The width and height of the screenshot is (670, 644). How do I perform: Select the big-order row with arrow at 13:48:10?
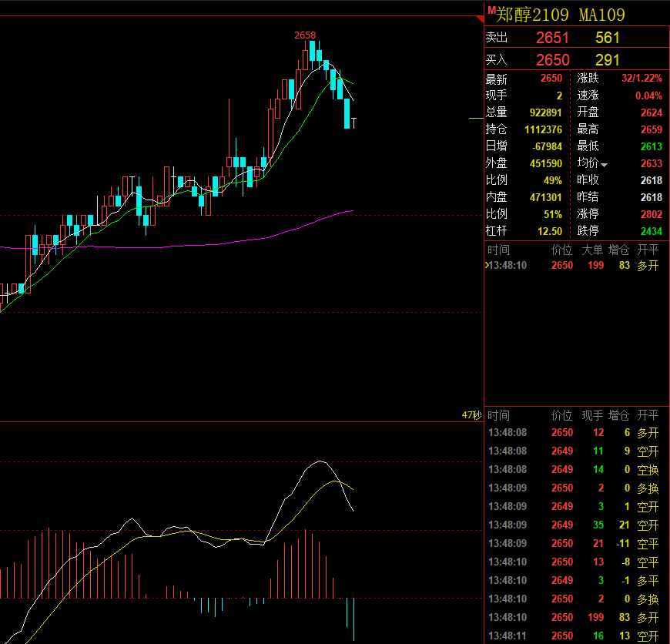[x=571, y=265]
